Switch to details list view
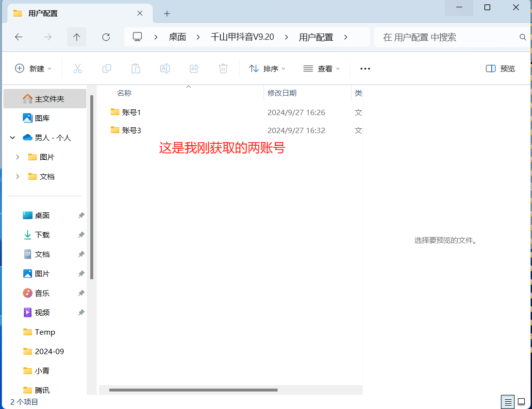This screenshot has width=532, height=409. (508, 402)
